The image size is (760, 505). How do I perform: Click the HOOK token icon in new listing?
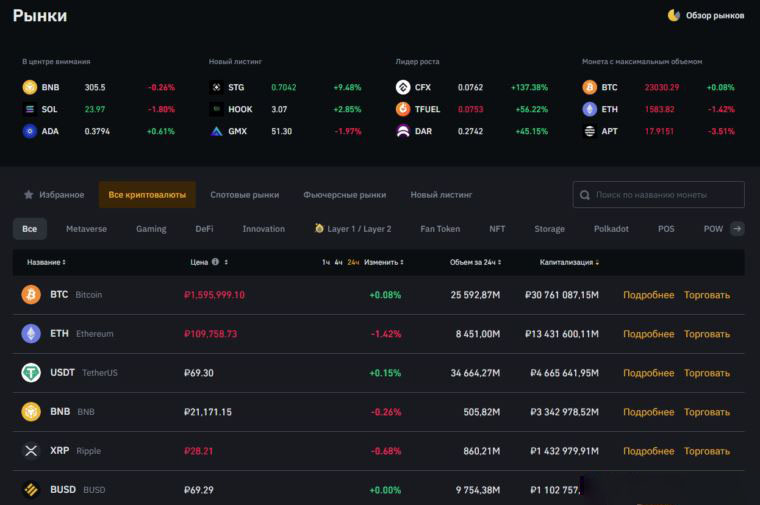[217, 109]
